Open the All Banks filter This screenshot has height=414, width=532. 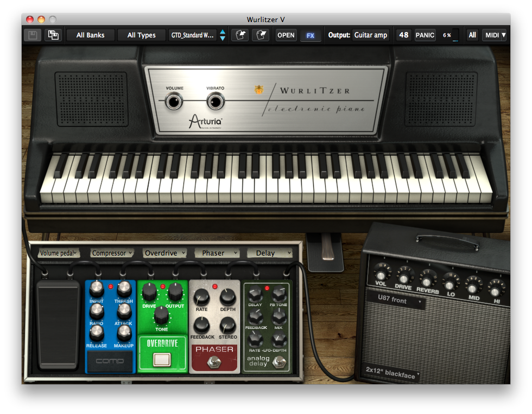[90, 35]
